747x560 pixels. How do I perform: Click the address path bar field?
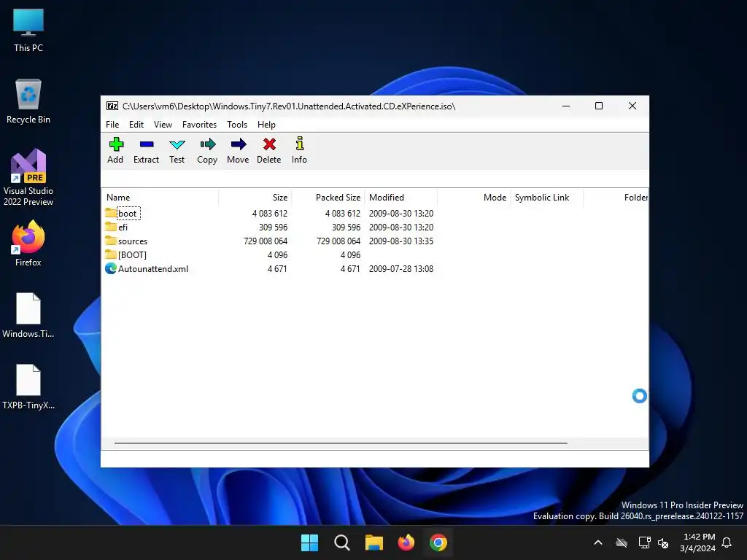(x=374, y=179)
